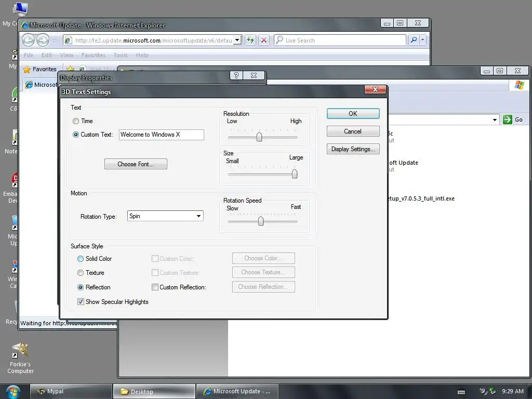Screen dimensions: 532x399
Task: Expand the search provider dropdown arrow
Action: [x=423, y=40]
